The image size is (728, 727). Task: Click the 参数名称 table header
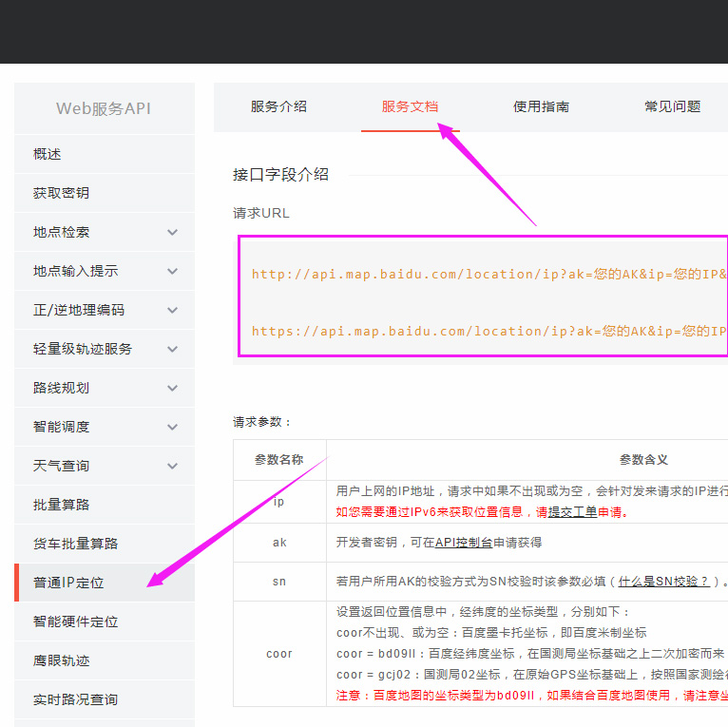click(279, 460)
